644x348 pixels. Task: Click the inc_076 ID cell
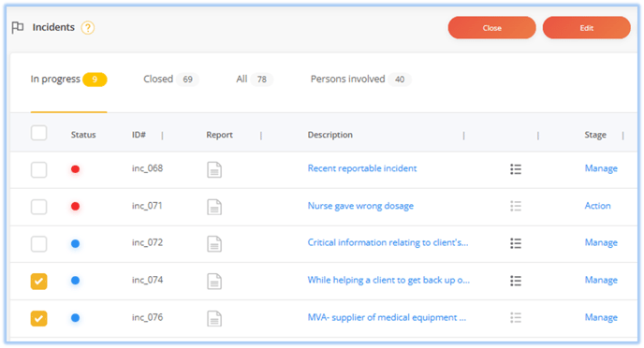(147, 317)
